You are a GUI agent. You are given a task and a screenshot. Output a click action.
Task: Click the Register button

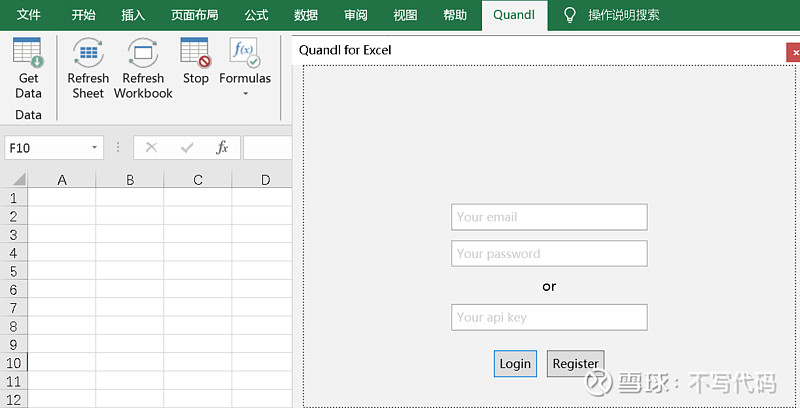point(576,364)
